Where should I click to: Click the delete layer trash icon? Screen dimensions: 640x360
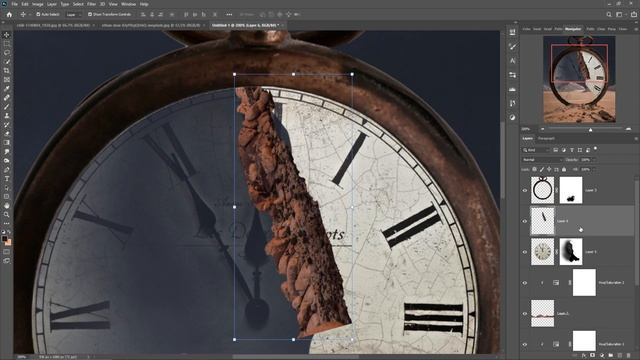point(629,356)
